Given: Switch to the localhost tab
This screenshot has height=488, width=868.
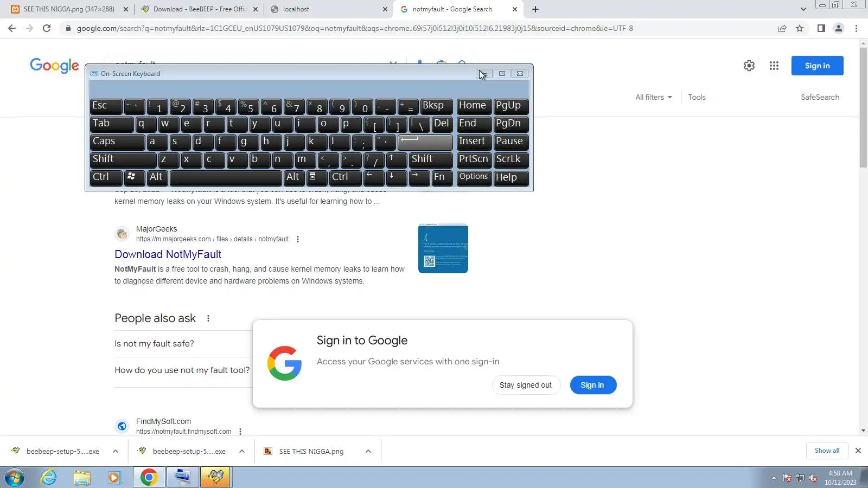Looking at the screenshot, I should 329,9.
